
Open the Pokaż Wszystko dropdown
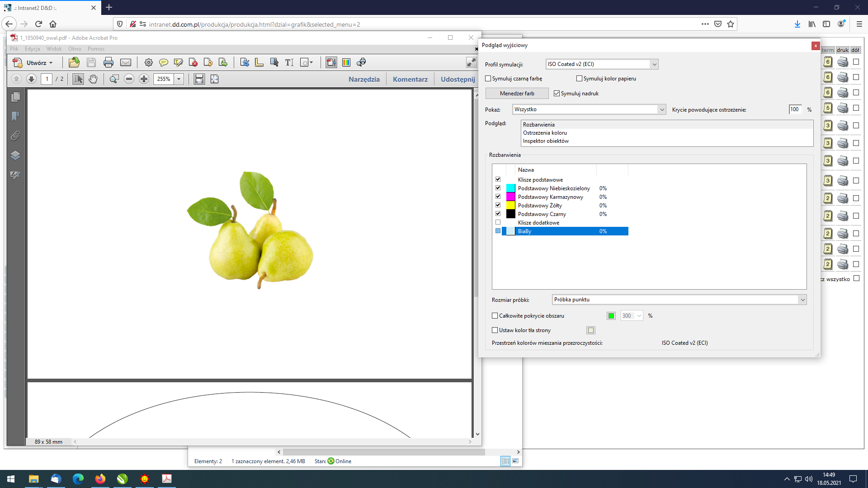[662, 109]
